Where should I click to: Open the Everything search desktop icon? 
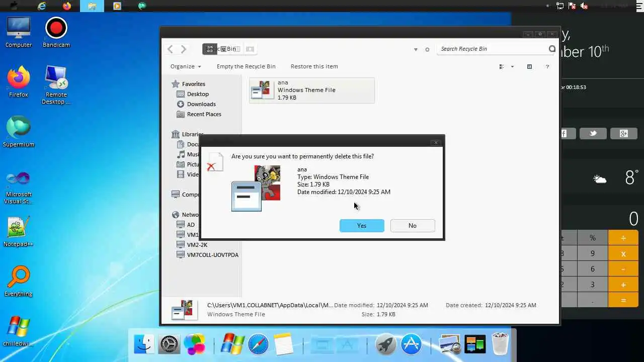coord(19,281)
